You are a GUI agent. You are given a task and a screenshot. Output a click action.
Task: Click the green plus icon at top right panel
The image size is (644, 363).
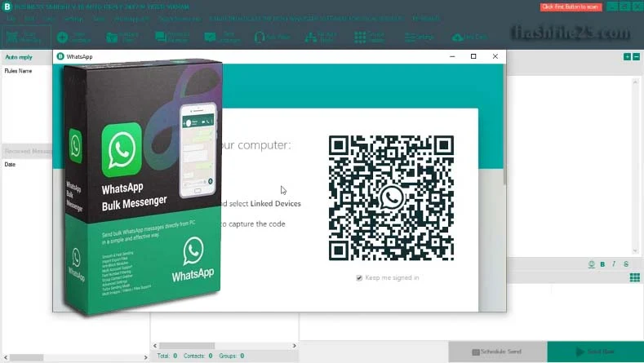(627, 56)
